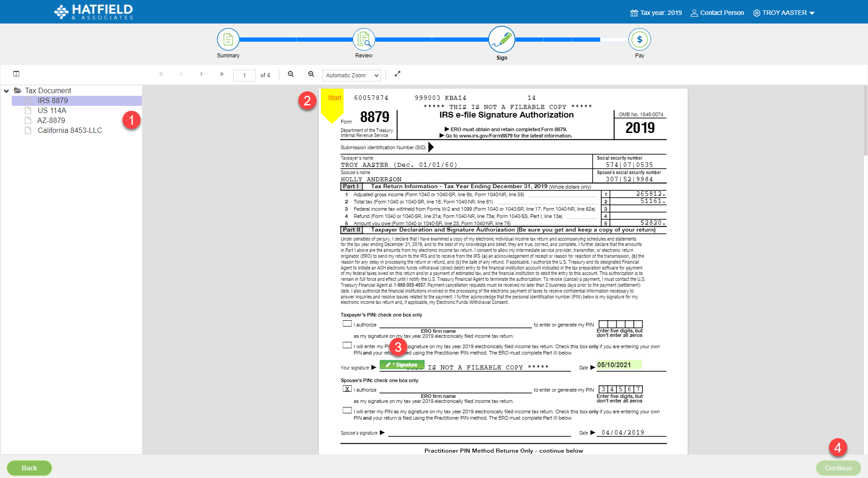Click the green Signature field
This screenshot has height=478, width=868.
[402, 364]
